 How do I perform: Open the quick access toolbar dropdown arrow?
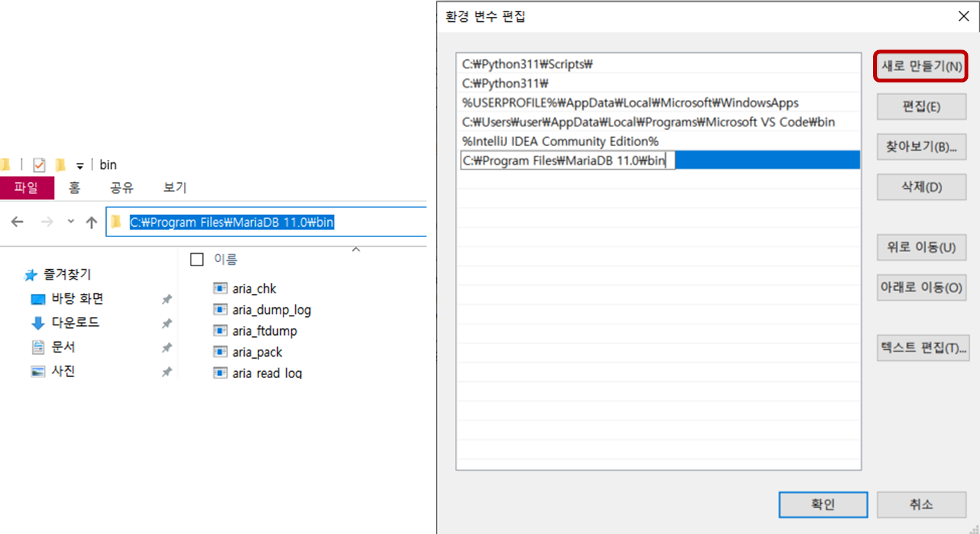79,165
